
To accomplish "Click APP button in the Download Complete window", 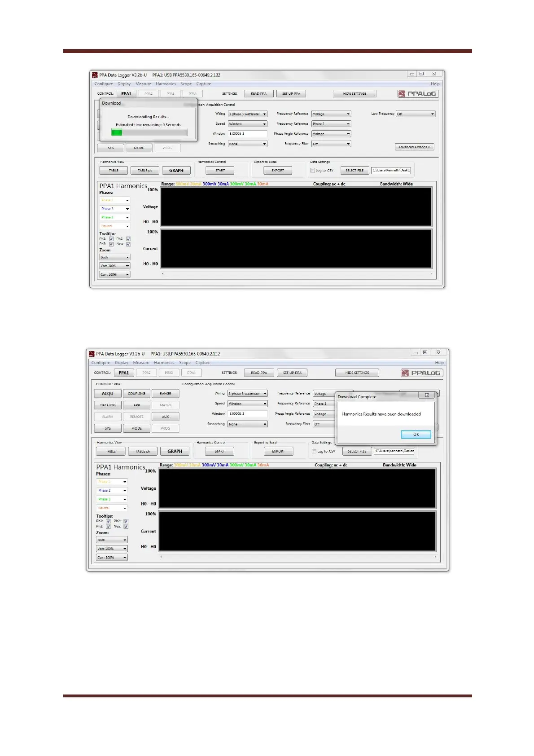I will tap(137, 405).
